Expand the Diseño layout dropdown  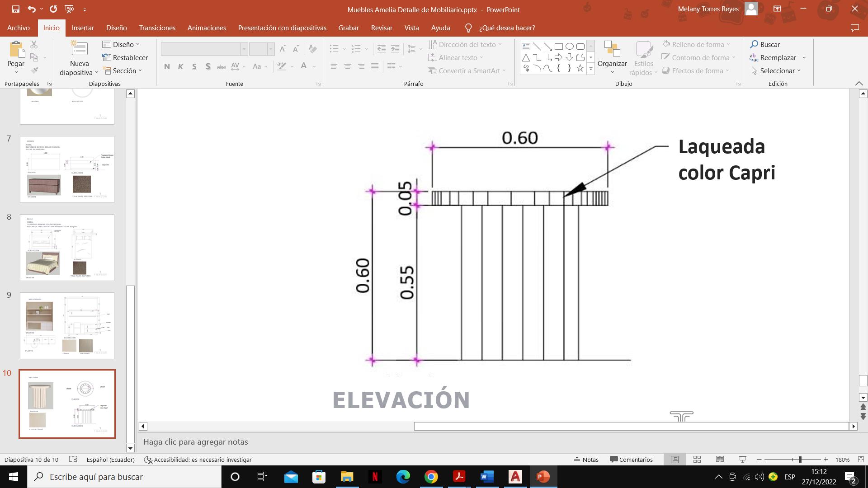[x=121, y=44]
